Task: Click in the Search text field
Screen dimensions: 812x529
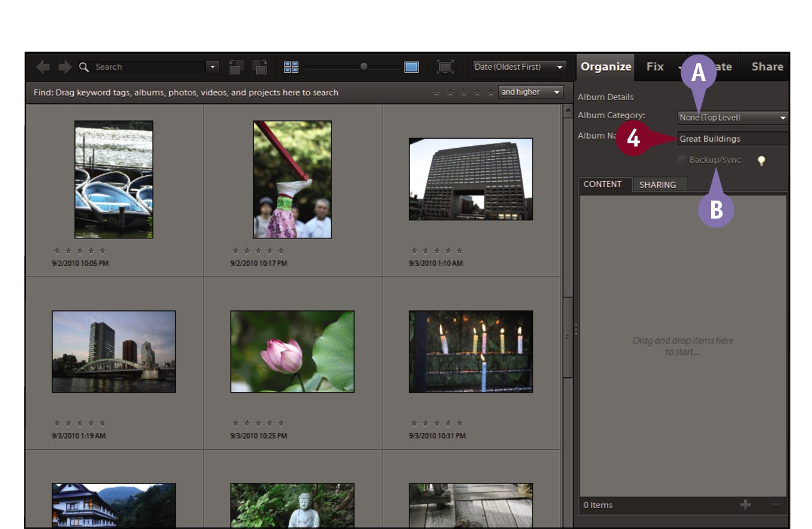Action: click(149, 67)
